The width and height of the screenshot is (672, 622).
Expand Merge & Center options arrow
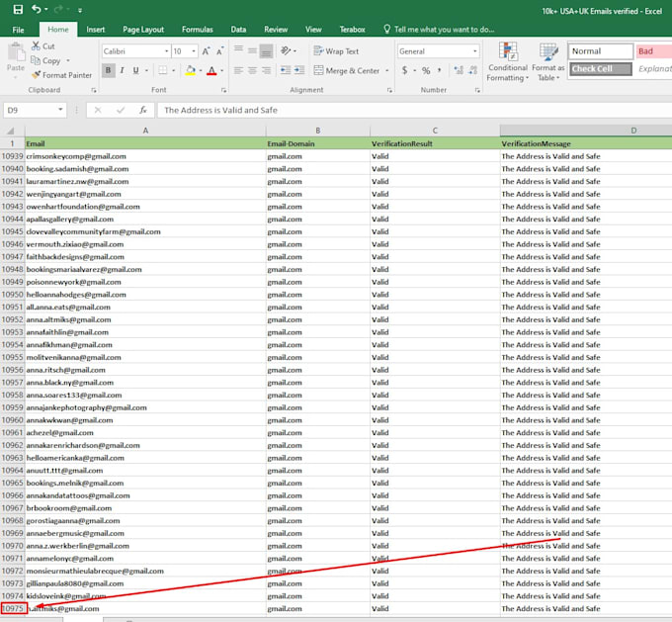387,70
